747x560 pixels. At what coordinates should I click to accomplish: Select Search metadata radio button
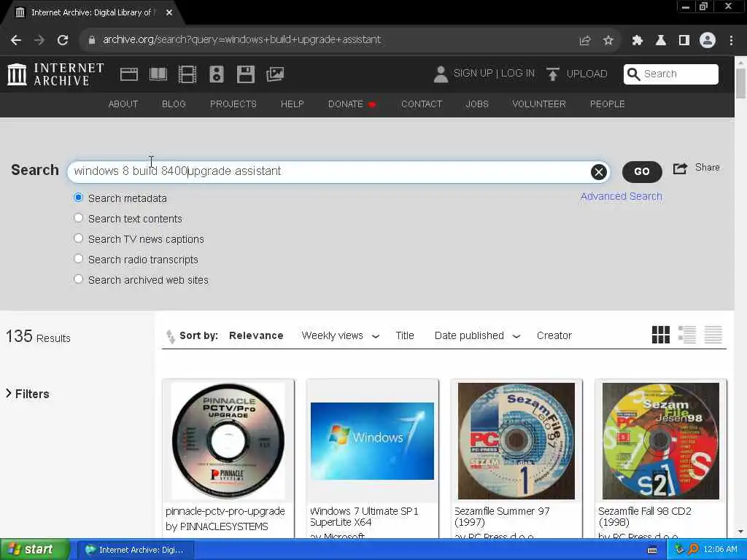coord(79,198)
